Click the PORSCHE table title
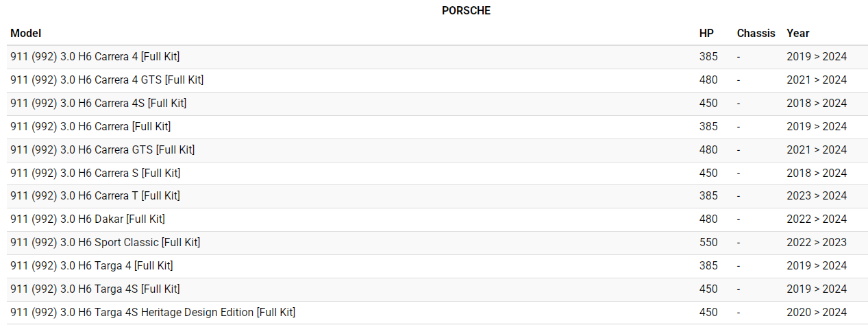Viewport: 868px width, 325px height. point(466,10)
